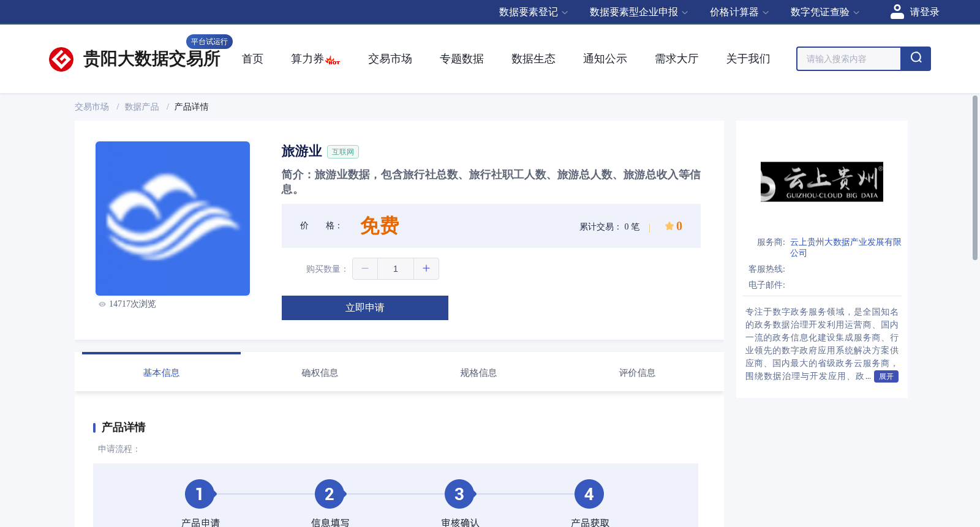Open 需求大厅 navigation item
Viewport: 980px width, 527px height.
[677, 59]
